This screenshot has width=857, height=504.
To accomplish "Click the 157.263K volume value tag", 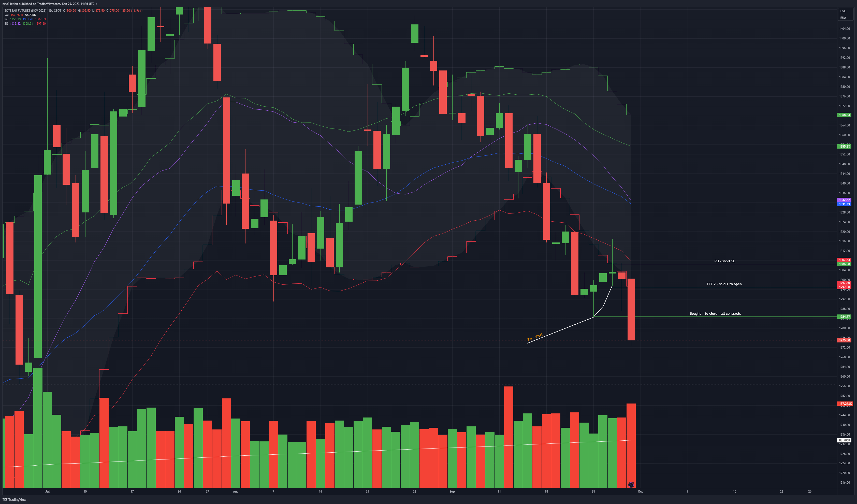I will pos(845,404).
